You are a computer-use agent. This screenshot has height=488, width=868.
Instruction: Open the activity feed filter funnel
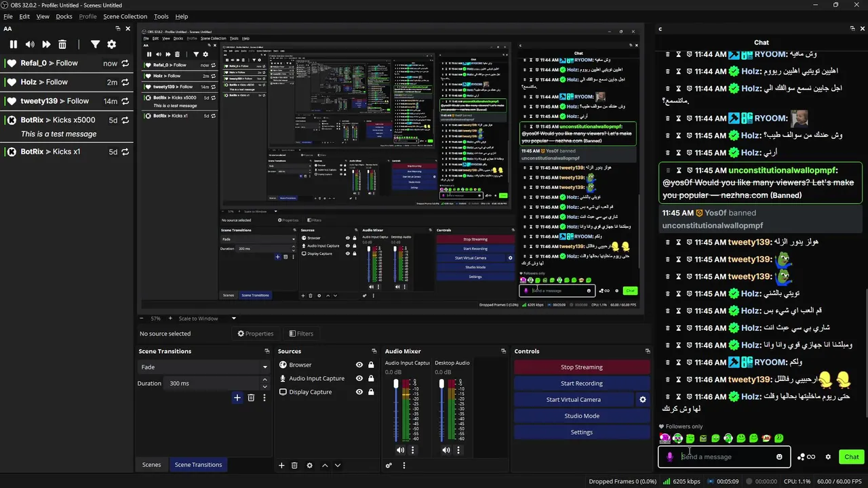click(x=96, y=44)
